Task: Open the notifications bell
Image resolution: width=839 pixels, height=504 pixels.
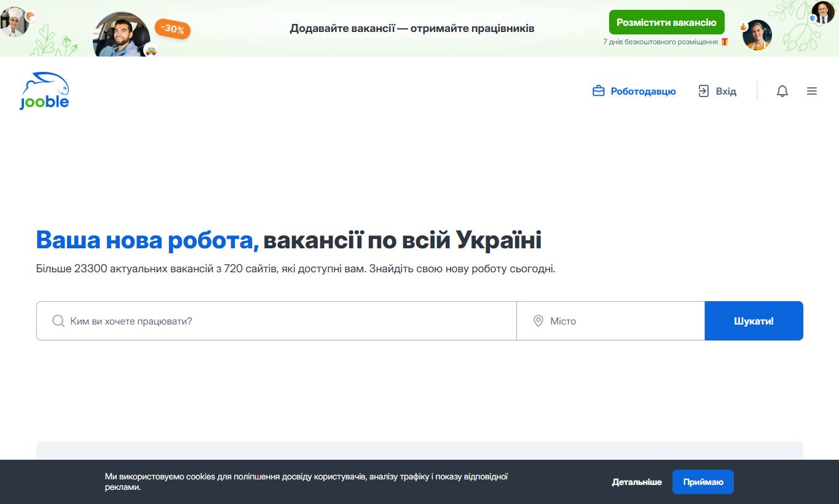Action: pos(782,92)
